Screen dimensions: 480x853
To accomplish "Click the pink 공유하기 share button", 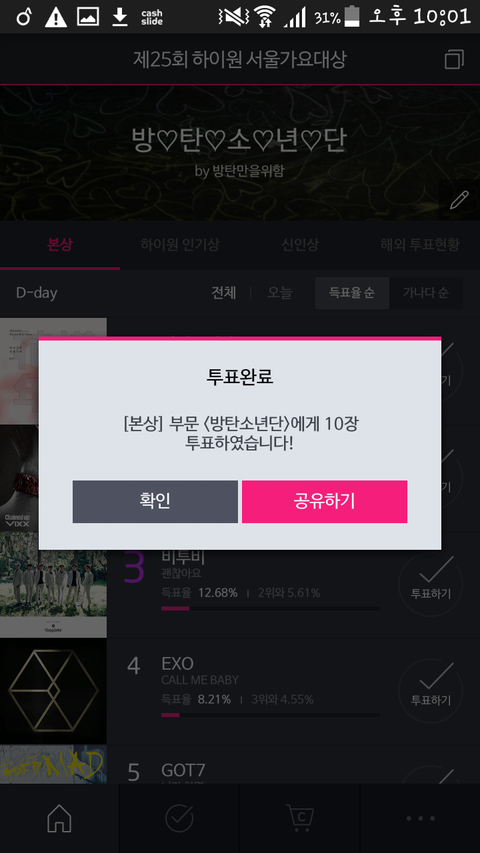I will [324, 501].
